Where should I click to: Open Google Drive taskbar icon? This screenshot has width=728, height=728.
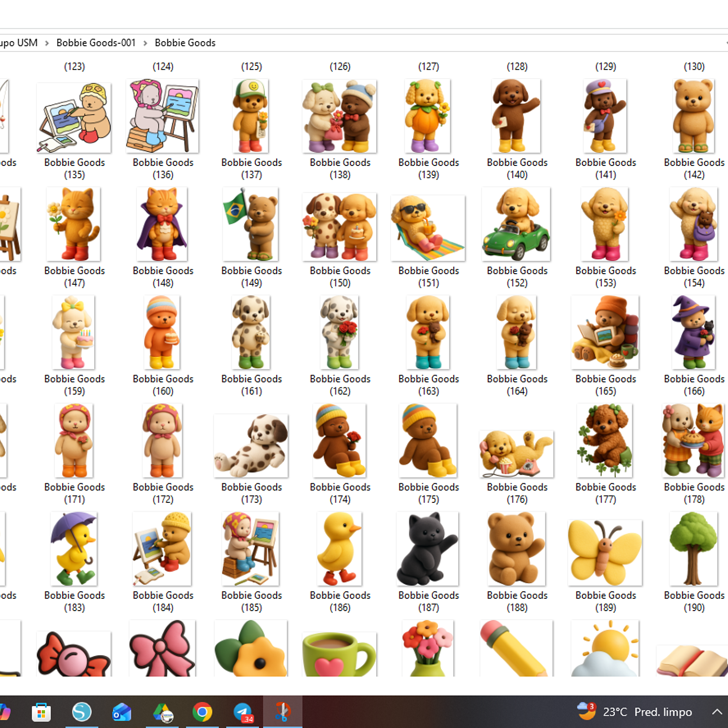(x=163, y=712)
